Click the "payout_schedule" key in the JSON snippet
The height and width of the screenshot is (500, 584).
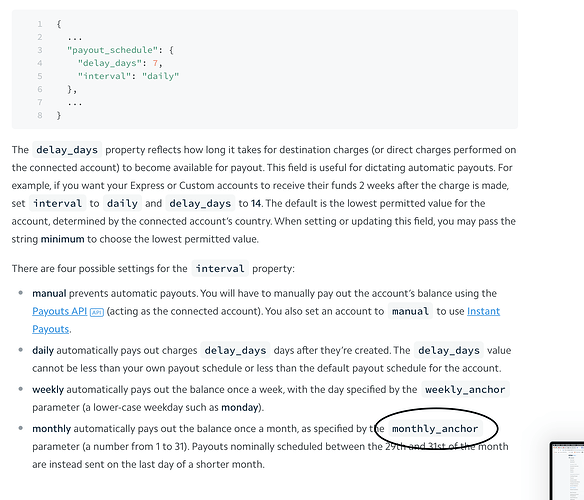pyautogui.click(x=112, y=50)
